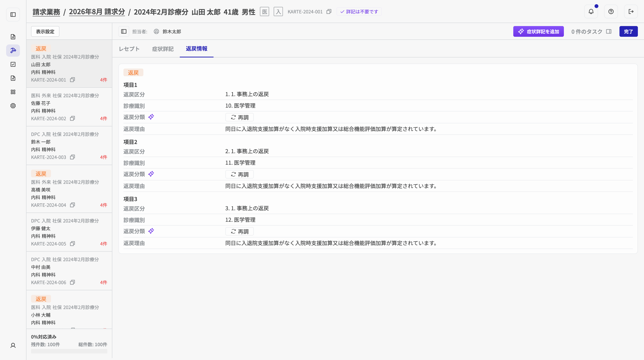Switch to the 症状詳記 tab
Image resolution: width=644 pixels, height=360 pixels.
(163, 49)
